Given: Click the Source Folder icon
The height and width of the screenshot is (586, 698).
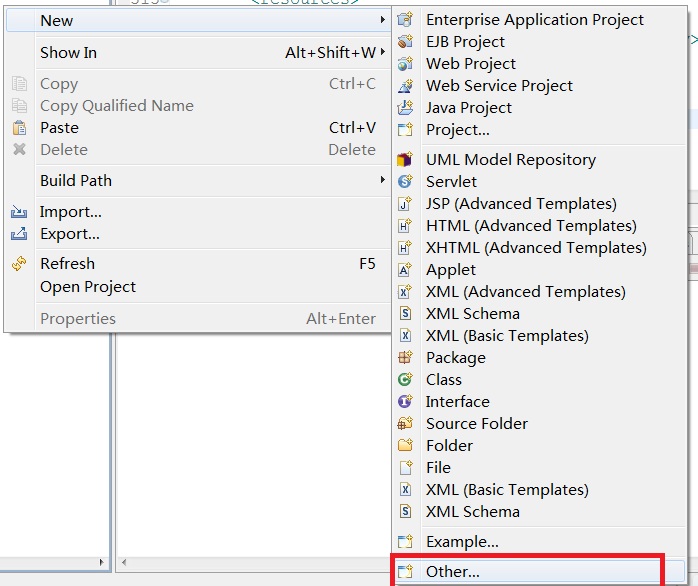Looking at the screenshot, I should coord(405,424).
